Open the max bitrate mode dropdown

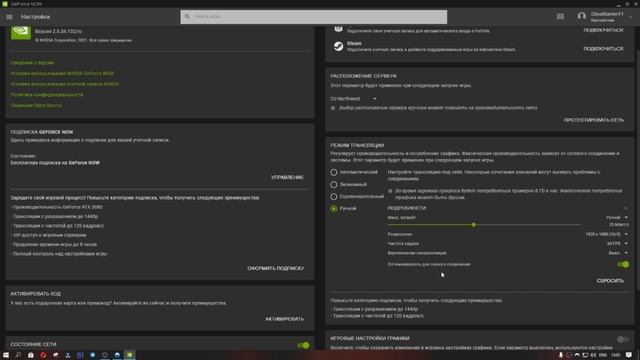617,218
